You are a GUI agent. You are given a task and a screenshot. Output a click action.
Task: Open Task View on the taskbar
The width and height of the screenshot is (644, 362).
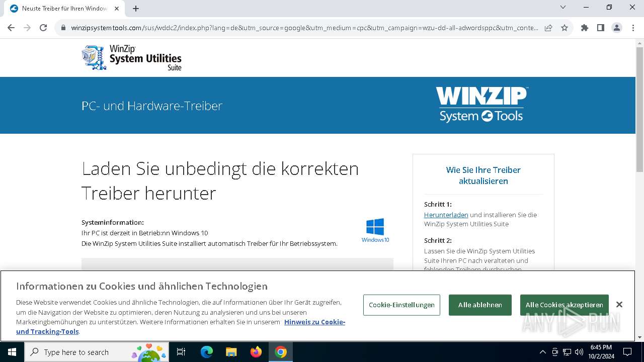[x=181, y=352]
